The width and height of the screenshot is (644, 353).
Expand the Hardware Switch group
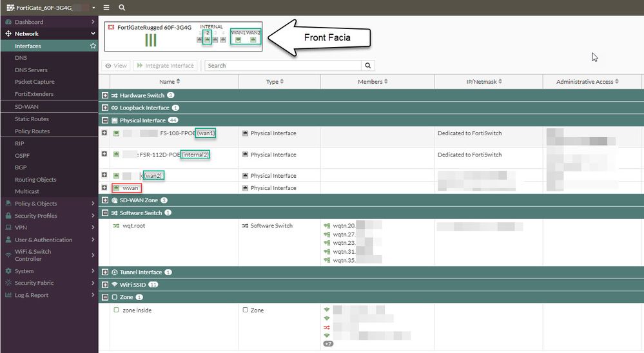pos(105,95)
